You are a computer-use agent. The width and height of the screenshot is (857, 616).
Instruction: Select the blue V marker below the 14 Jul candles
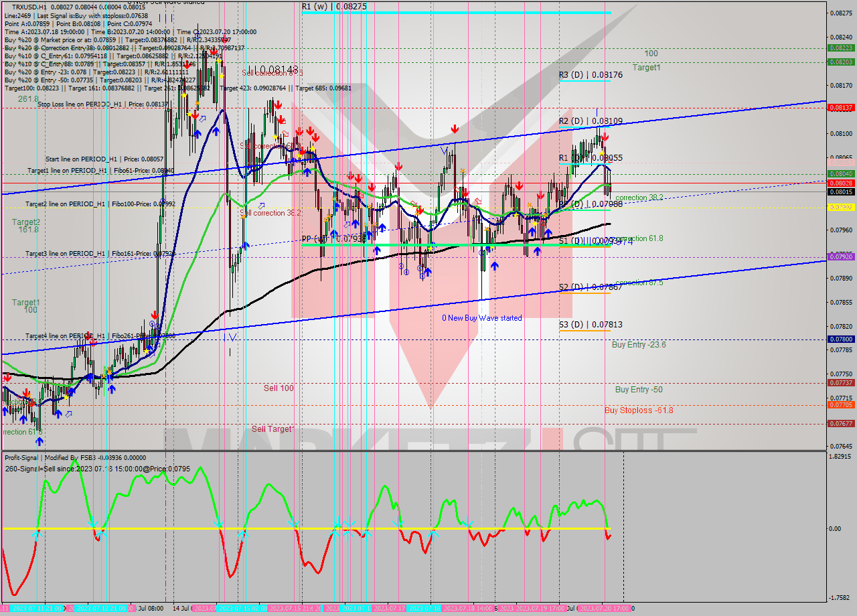pos(232,337)
